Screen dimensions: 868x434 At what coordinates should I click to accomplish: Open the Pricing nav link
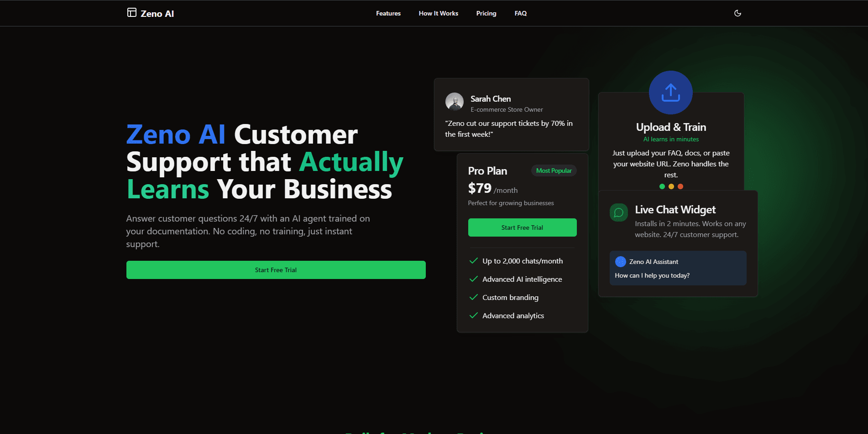pyautogui.click(x=486, y=13)
